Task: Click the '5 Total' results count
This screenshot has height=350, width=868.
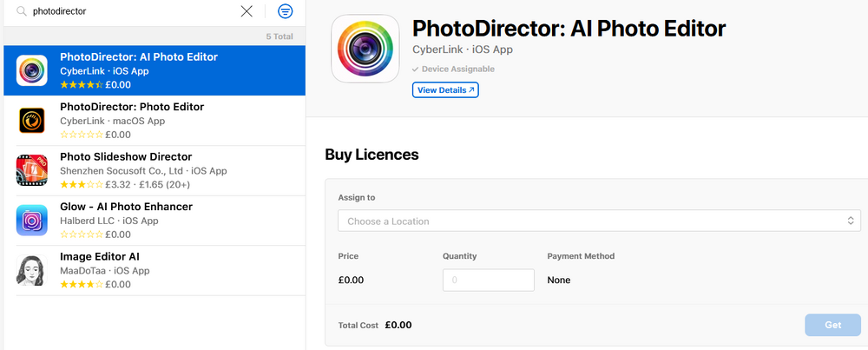Action: coord(279,36)
